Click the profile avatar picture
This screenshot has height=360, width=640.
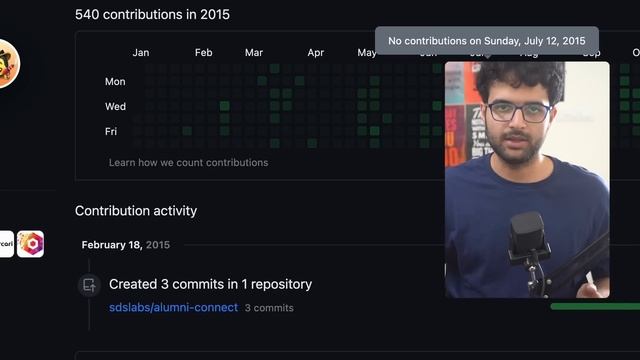point(8,64)
